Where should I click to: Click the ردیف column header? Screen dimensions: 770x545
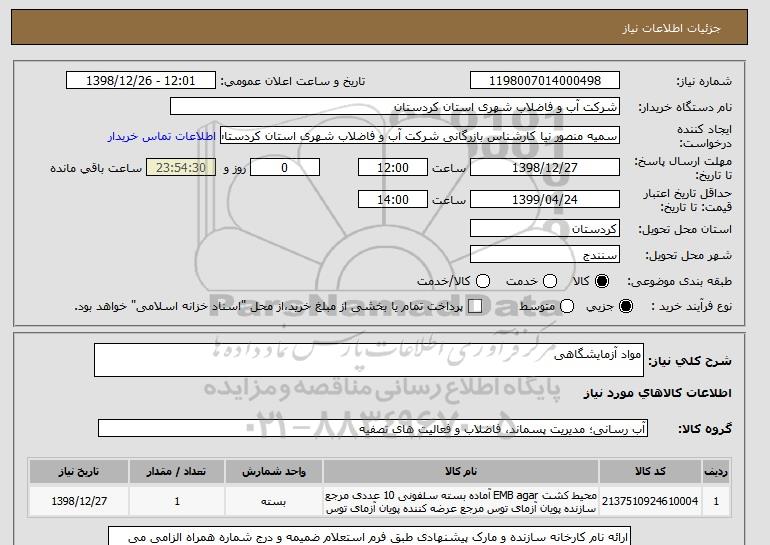716,471
